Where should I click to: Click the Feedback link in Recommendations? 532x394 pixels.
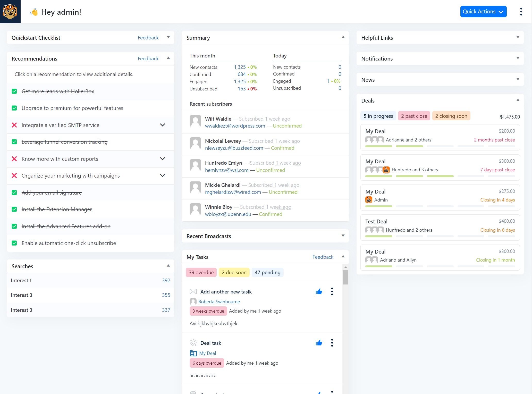(148, 58)
